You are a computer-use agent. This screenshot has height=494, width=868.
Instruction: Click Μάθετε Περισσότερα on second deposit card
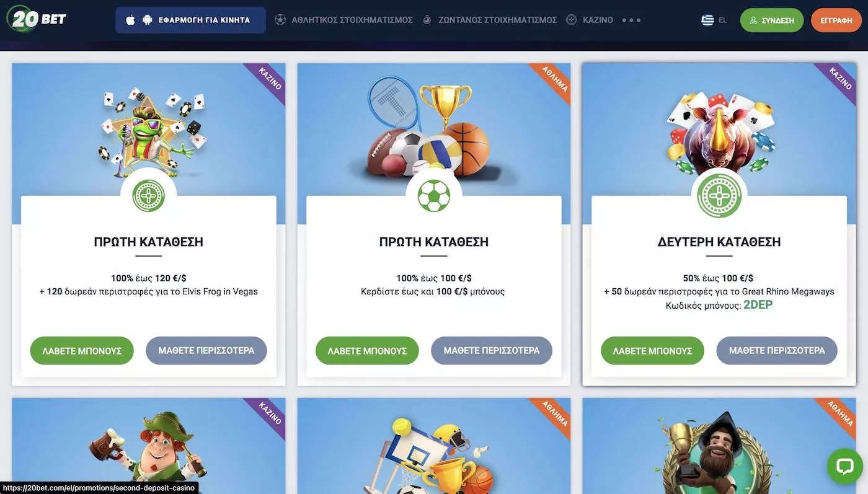pyautogui.click(x=777, y=351)
